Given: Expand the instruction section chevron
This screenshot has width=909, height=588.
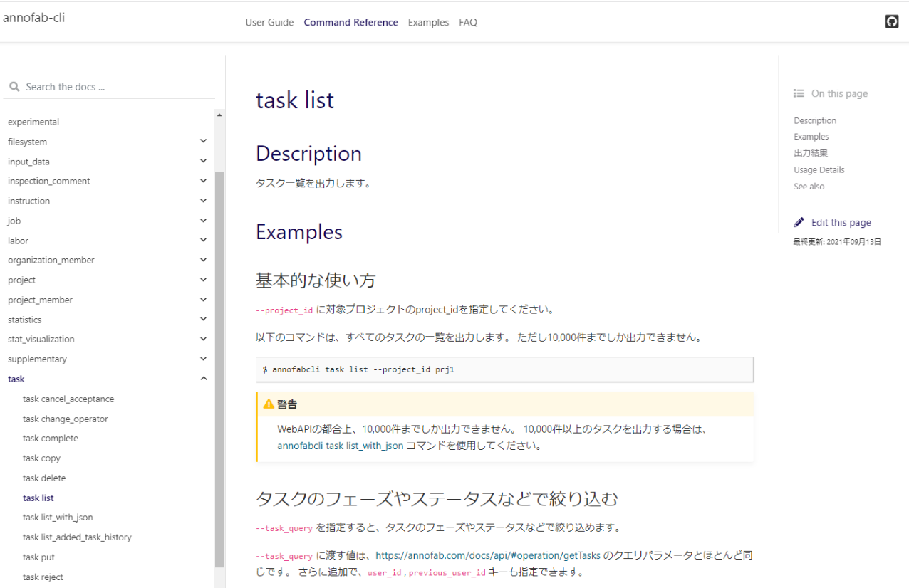Looking at the screenshot, I should [x=204, y=201].
